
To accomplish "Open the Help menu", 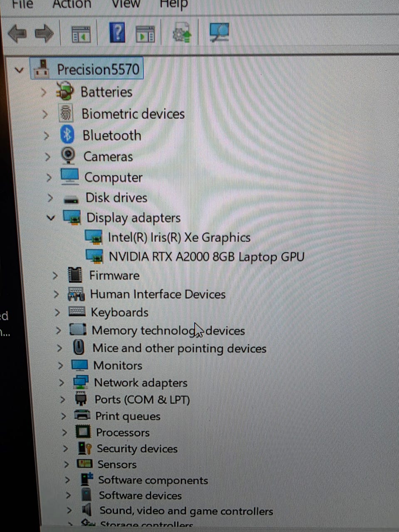I will pos(174,5).
